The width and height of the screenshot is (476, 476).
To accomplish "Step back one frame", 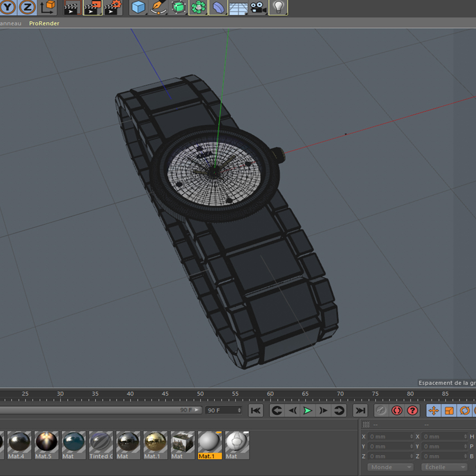I will point(293,411).
